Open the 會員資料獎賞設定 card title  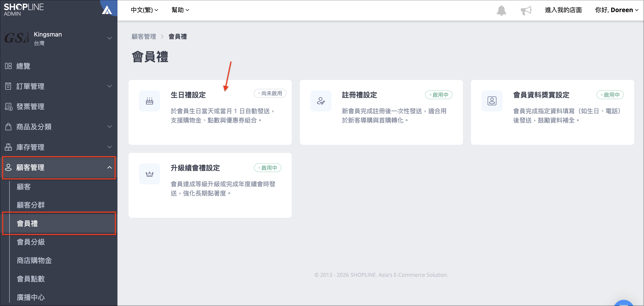coord(541,95)
